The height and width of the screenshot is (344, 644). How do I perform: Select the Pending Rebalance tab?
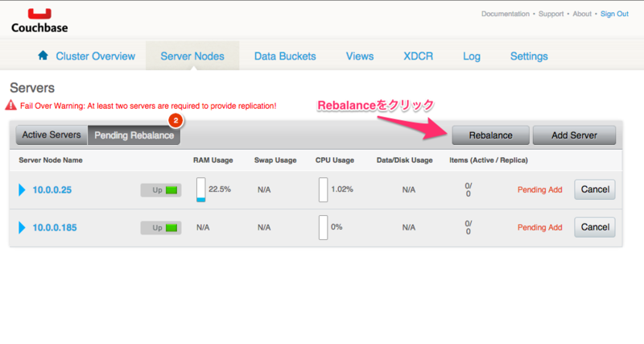tap(134, 135)
